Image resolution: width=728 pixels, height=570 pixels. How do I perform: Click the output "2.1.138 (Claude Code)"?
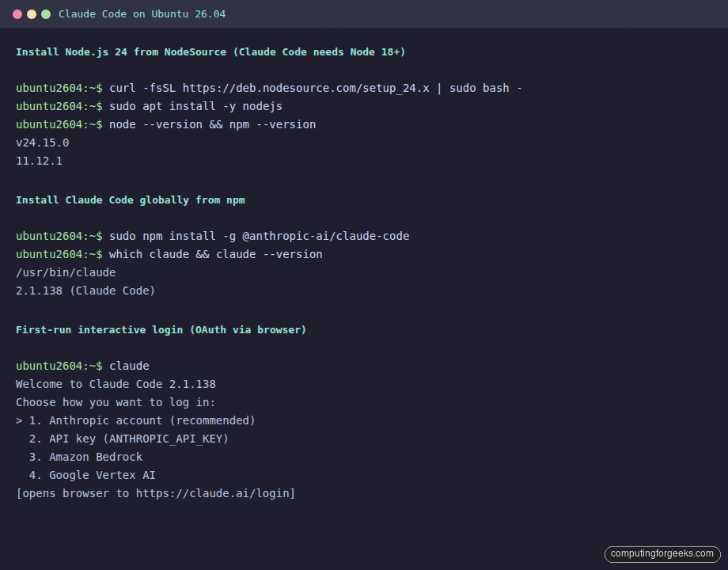pyautogui.click(x=85, y=291)
